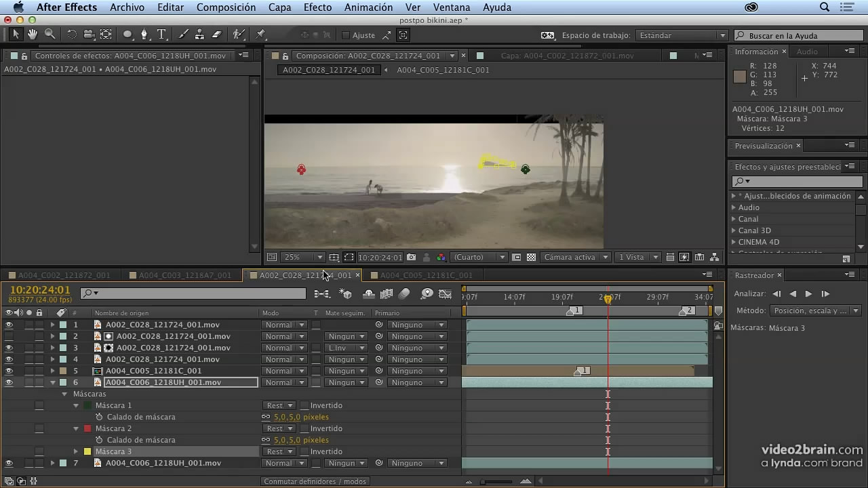This screenshot has width=868, height=488.
Task: Expand layer 1 properties triangle
Action: coord(52,325)
